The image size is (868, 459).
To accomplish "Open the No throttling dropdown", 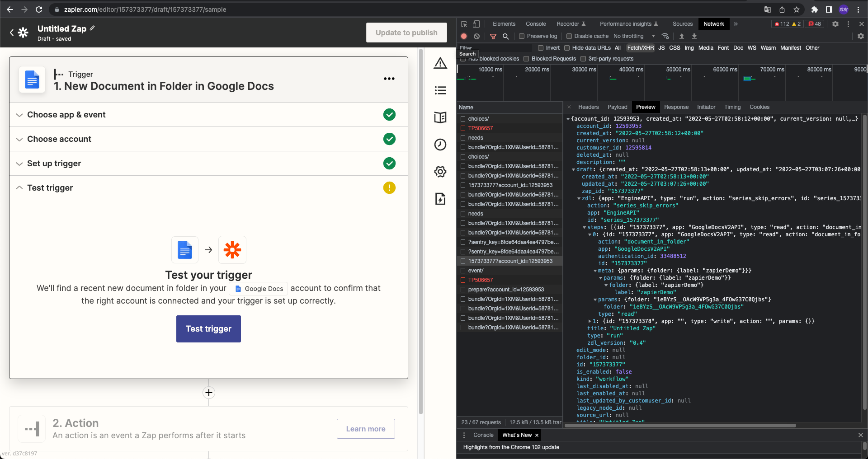I will tap(634, 36).
